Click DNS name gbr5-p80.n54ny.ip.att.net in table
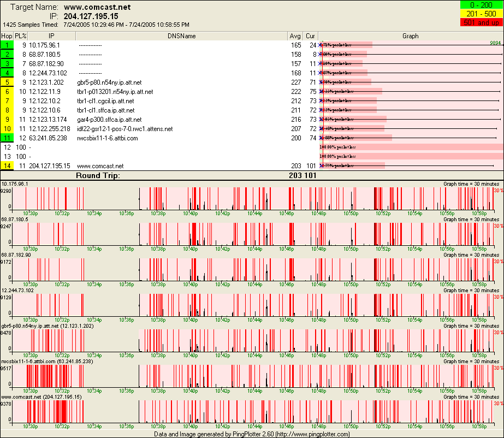 [109, 82]
